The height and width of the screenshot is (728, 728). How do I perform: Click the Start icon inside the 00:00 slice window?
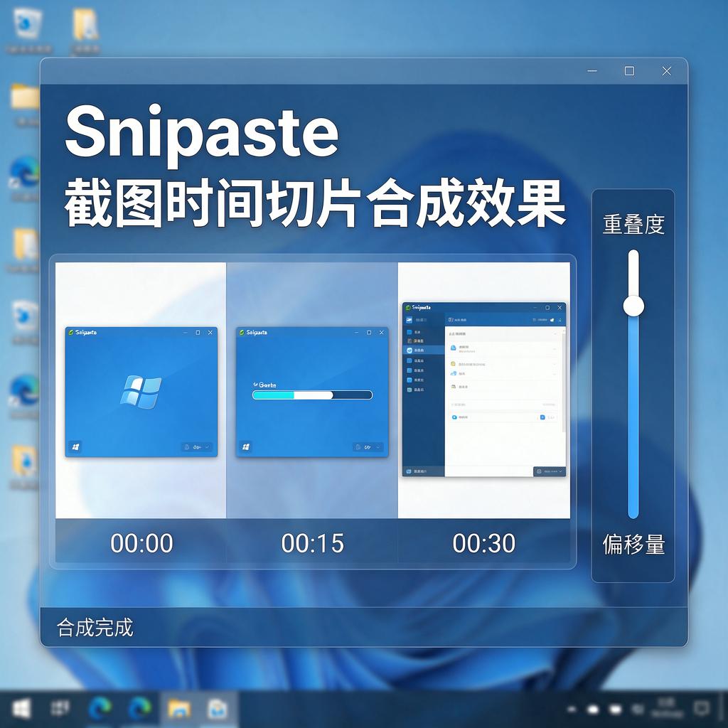pyautogui.click(x=75, y=446)
